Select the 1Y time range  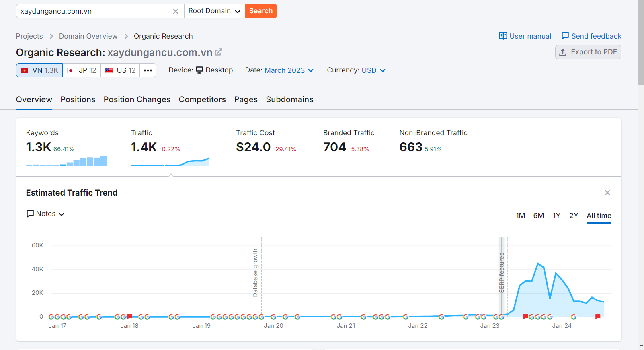click(x=556, y=216)
